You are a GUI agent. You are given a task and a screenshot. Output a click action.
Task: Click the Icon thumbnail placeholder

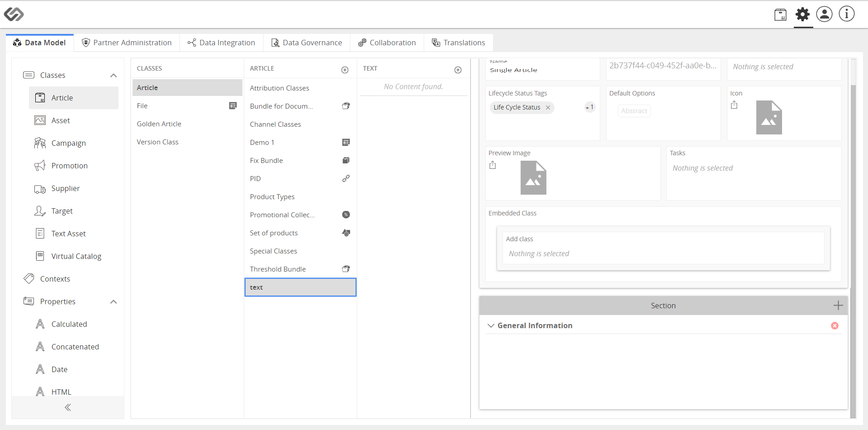pyautogui.click(x=769, y=117)
